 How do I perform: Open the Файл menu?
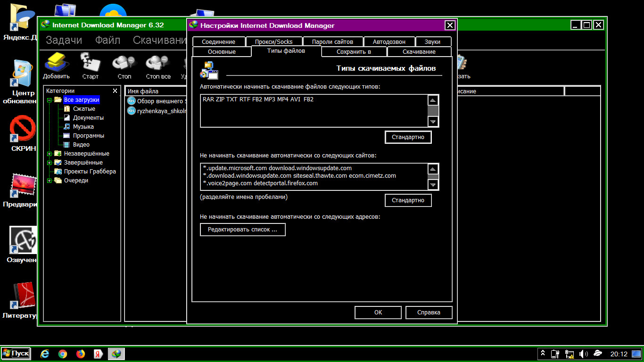pyautogui.click(x=107, y=40)
